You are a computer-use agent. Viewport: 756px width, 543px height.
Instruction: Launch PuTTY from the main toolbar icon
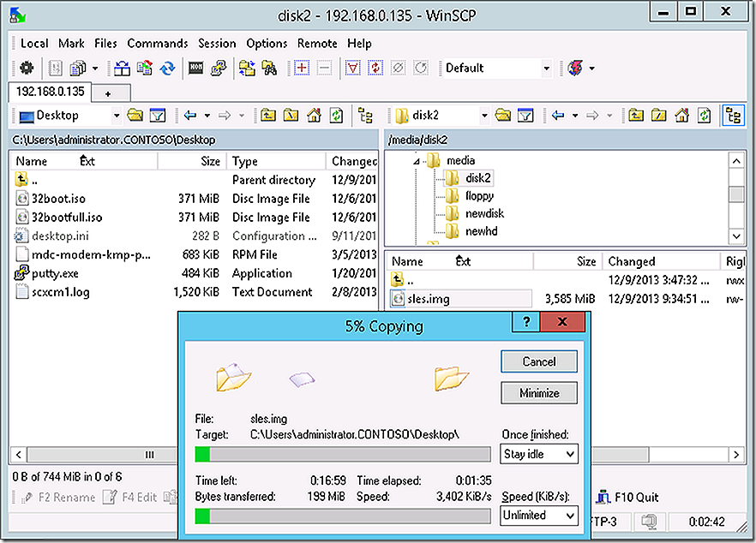(219, 68)
